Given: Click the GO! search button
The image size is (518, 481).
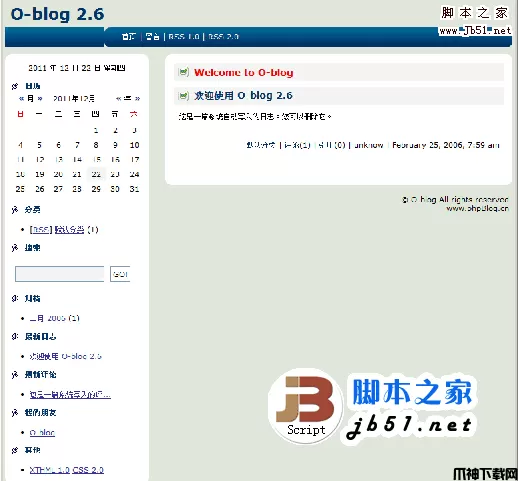Looking at the screenshot, I should [120, 274].
